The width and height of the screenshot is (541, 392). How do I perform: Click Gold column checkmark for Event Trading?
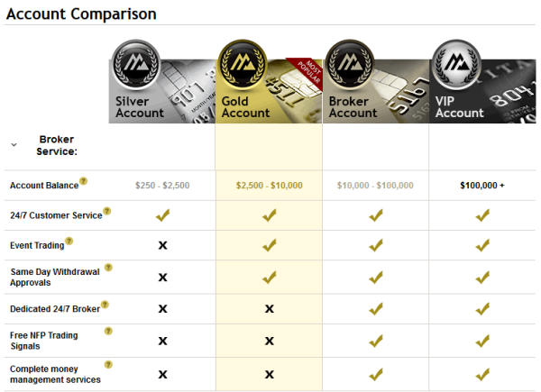[x=269, y=245]
